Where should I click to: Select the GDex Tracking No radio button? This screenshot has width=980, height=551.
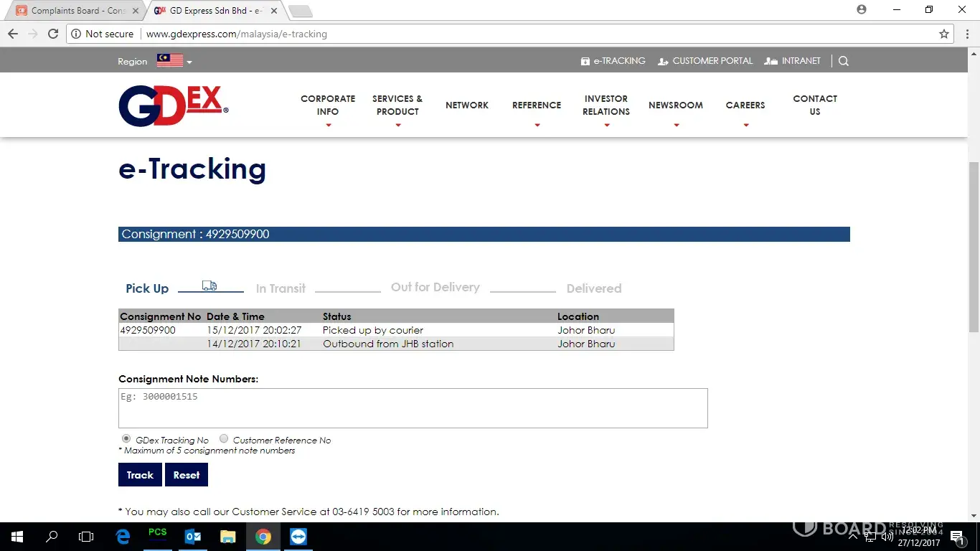coord(126,438)
